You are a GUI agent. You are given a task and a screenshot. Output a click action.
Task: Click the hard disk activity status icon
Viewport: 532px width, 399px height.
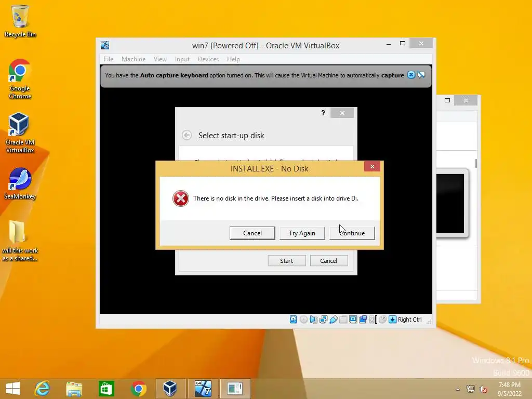coord(293,320)
